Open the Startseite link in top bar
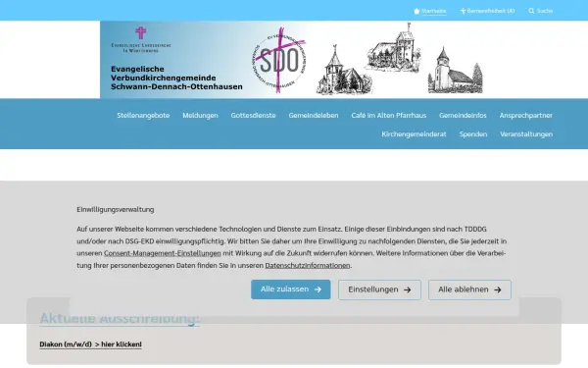This screenshot has height=368, width=588. [x=433, y=11]
